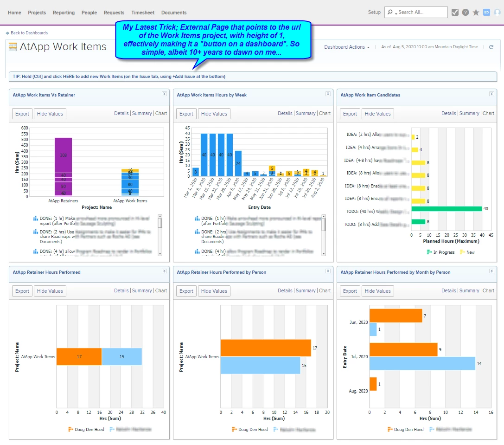Expand the AtApp Work Item Candidates panel menu
This screenshot has height=445, width=504.
click(491, 94)
